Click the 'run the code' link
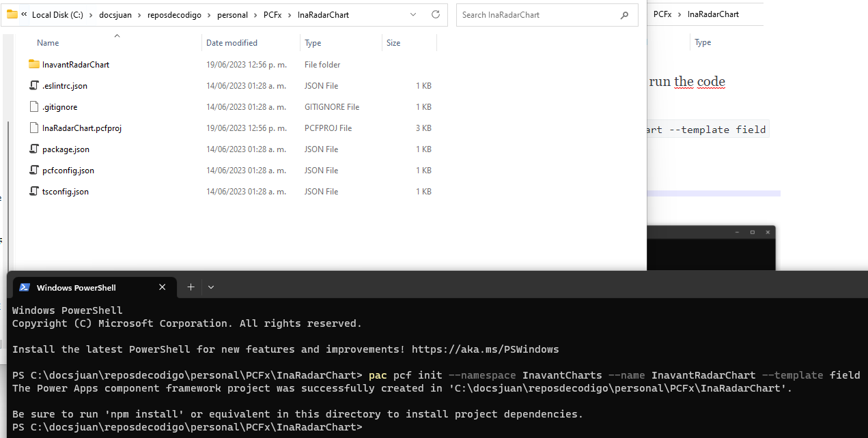868x438 pixels. (686, 81)
